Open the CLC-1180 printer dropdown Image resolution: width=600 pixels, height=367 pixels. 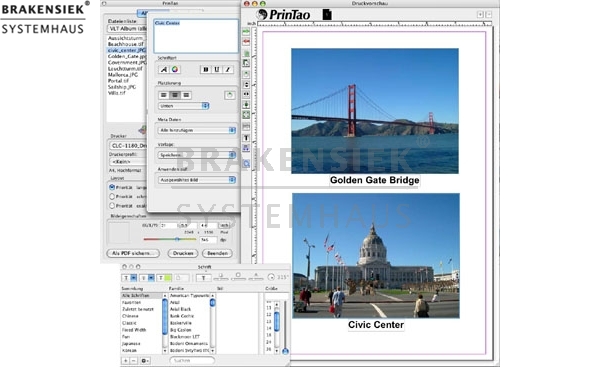(x=128, y=146)
